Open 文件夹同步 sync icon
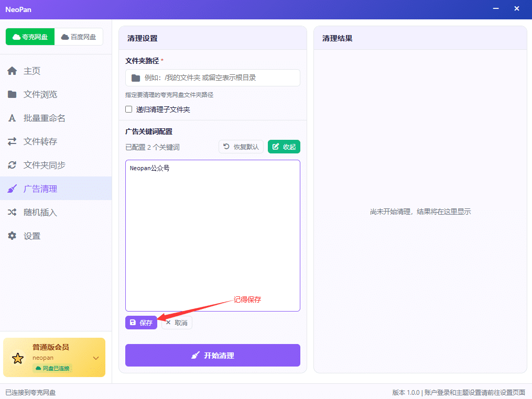Image resolution: width=532 pixels, height=399 pixels. 12,165
